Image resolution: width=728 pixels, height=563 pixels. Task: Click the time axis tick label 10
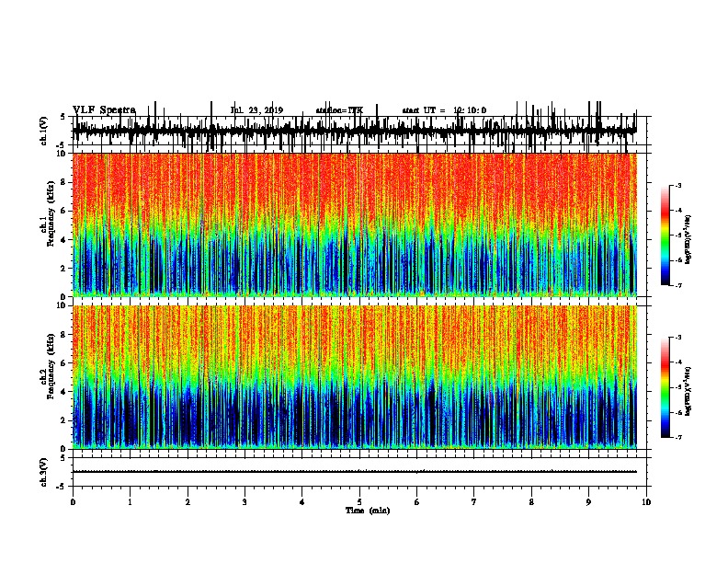646,502
